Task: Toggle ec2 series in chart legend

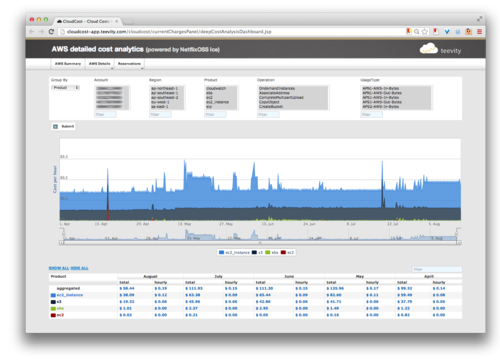Action: pos(287,252)
